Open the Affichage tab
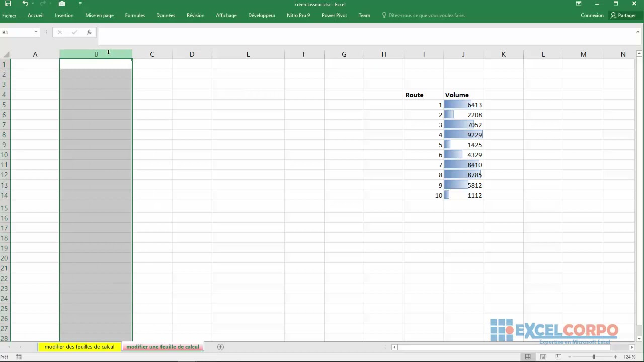 tap(226, 15)
